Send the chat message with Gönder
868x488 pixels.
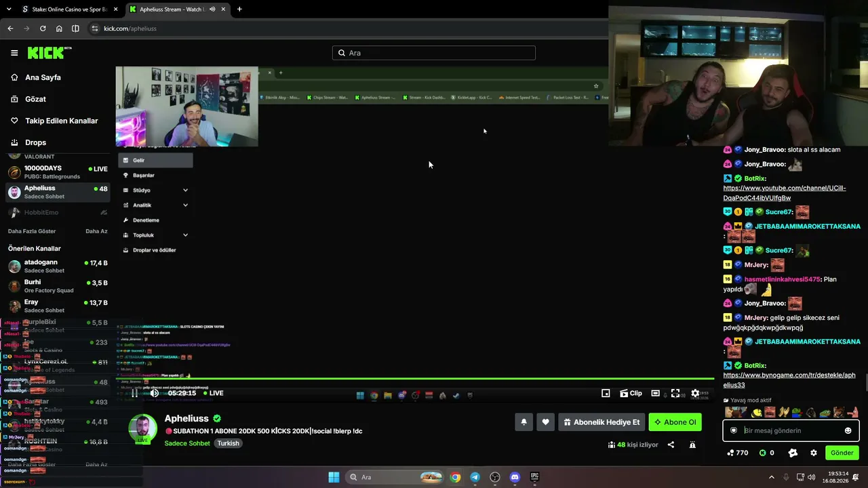(x=842, y=453)
